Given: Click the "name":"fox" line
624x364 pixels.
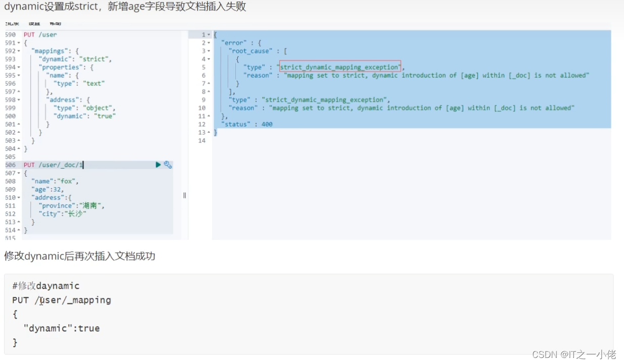Looking at the screenshot, I should point(55,181).
